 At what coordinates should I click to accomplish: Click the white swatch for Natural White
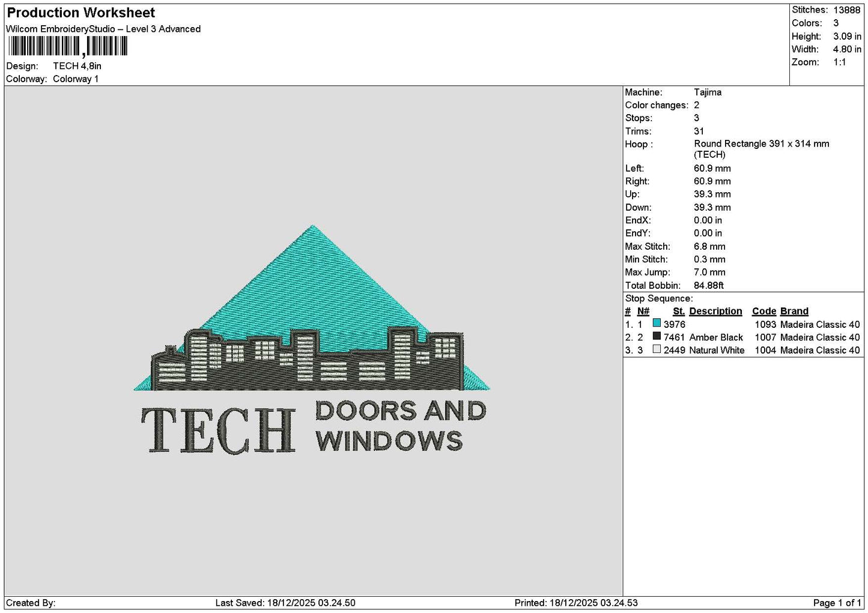[x=657, y=349]
